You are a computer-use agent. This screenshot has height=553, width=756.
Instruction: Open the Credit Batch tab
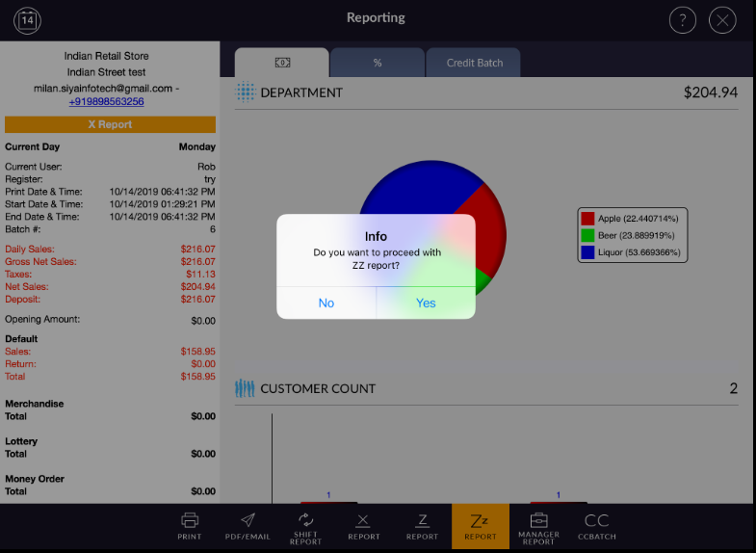click(x=474, y=63)
